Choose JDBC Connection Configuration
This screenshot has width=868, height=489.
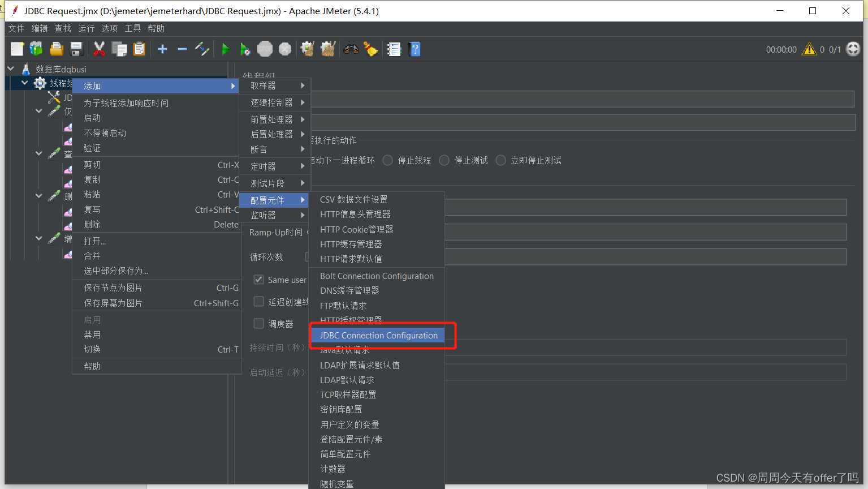tap(378, 336)
